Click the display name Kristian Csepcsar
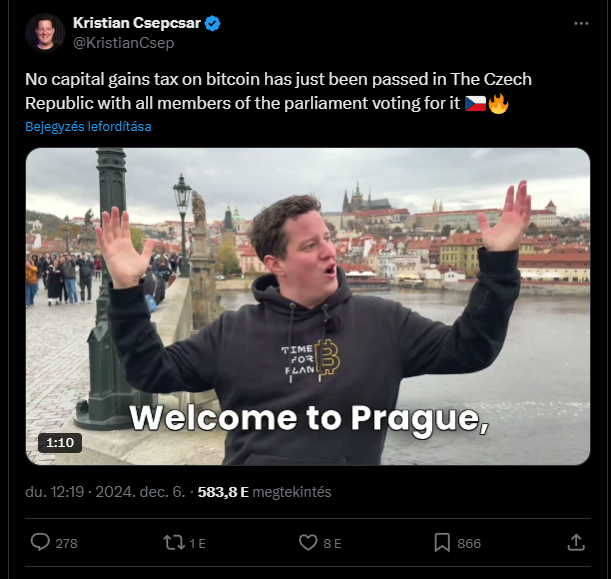This screenshot has width=611, height=579. pos(136,23)
